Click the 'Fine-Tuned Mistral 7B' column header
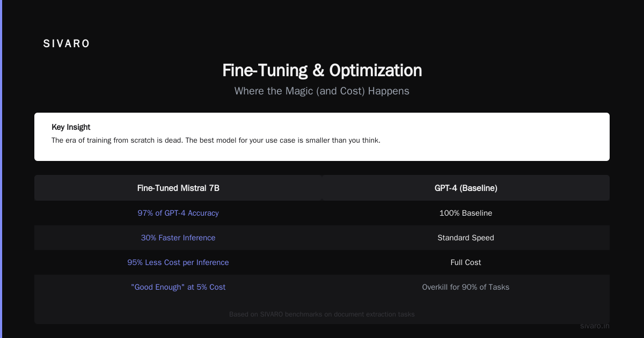 [x=178, y=188]
